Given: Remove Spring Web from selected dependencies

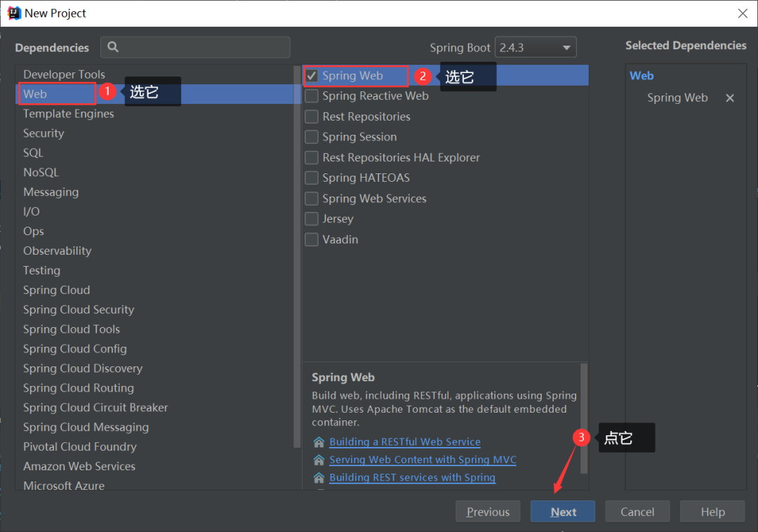Looking at the screenshot, I should [730, 98].
